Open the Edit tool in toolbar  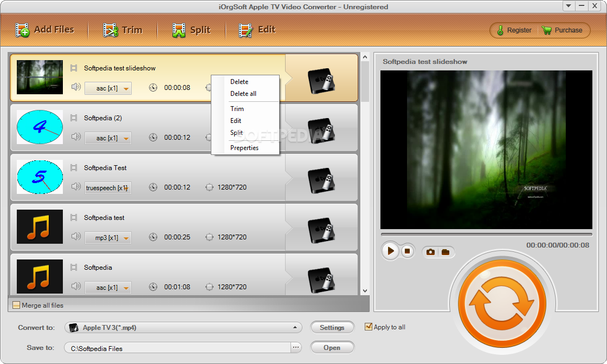[x=257, y=30]
